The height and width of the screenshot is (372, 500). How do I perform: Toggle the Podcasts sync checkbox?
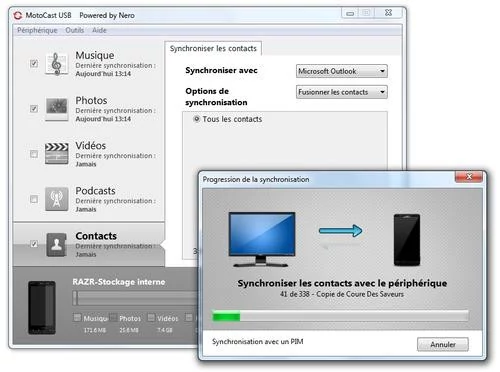tap(34, 199)
